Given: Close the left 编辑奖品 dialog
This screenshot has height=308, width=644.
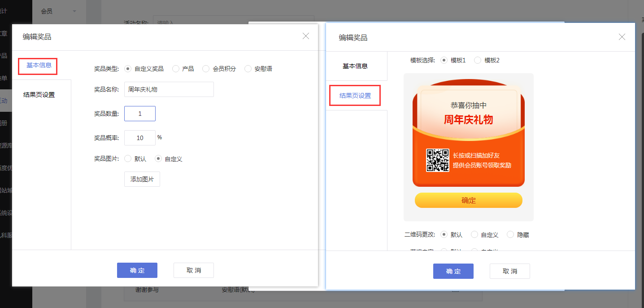Looking at the screenshot, I should pos(306,36).
